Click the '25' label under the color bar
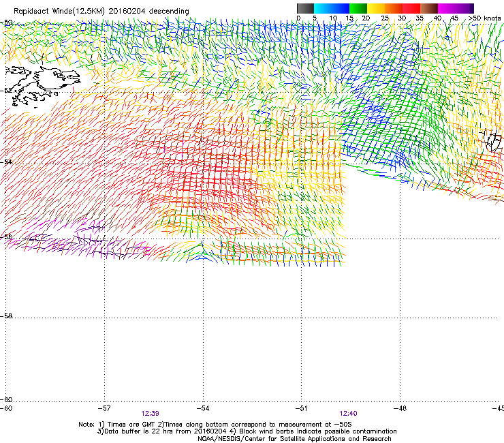Image resolution: width=504 pixels, height=443 pixels. coord(385,18)
